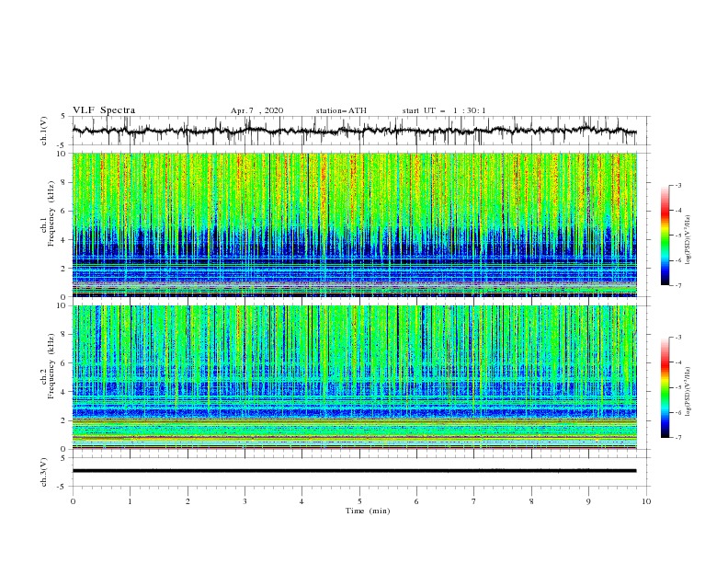The image size is (728, 563).
Task: Click the "3" tick on the Time axis
Action: click(x=245, y=501)
